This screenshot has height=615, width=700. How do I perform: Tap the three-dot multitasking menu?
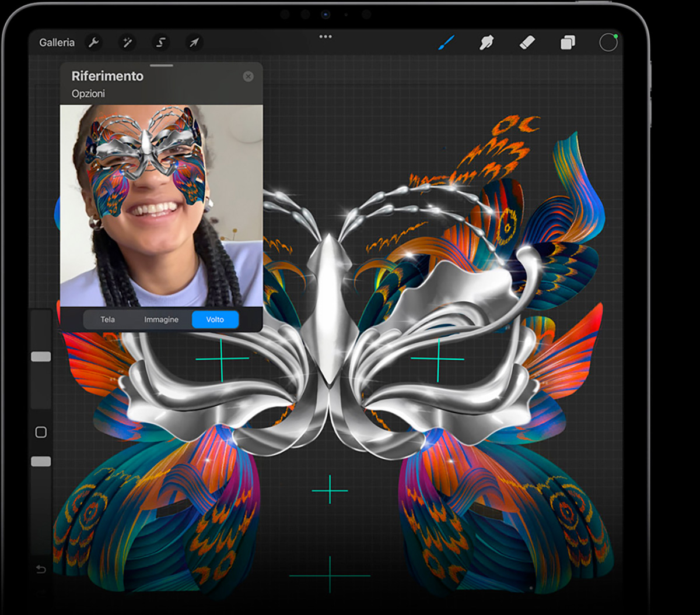325,37
